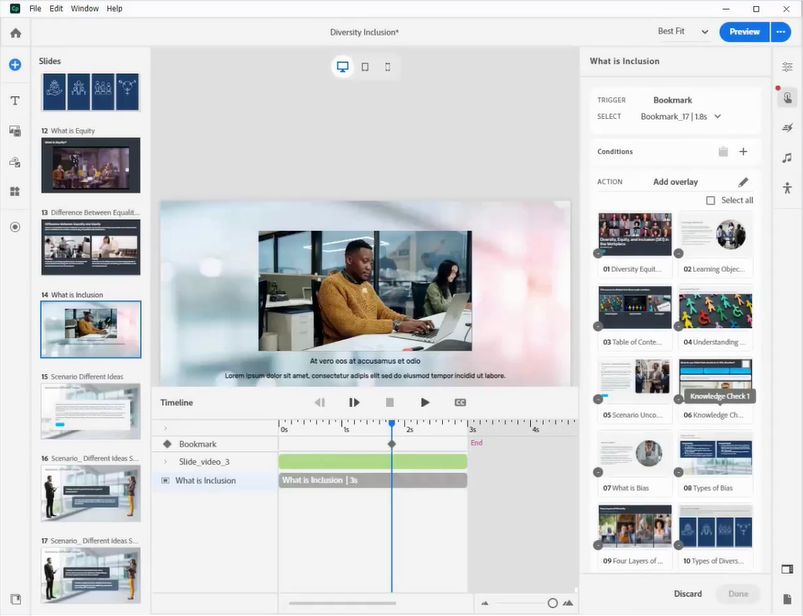Image resolution: width=803 pixels, height=616 pixels.
Task: Open the bottom-left panel toggle icon
Action: pyautogui.click(x=15, y=599)
